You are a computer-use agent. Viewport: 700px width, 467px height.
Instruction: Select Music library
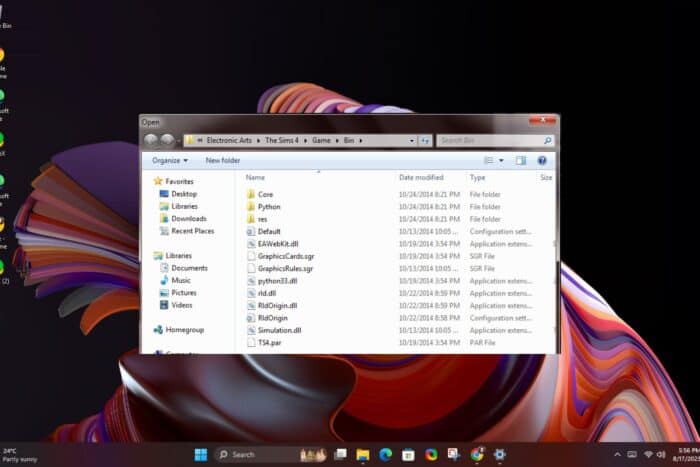[x=181, y=280]
